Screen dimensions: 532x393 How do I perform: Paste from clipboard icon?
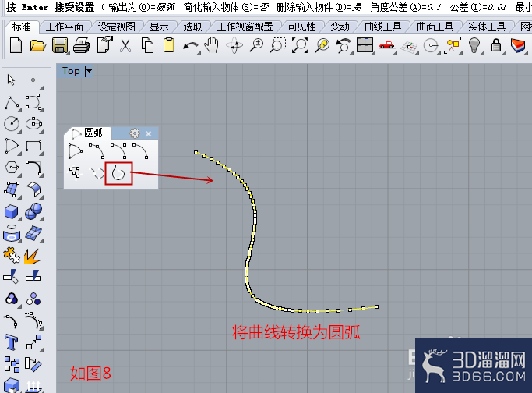pos(169,45)
